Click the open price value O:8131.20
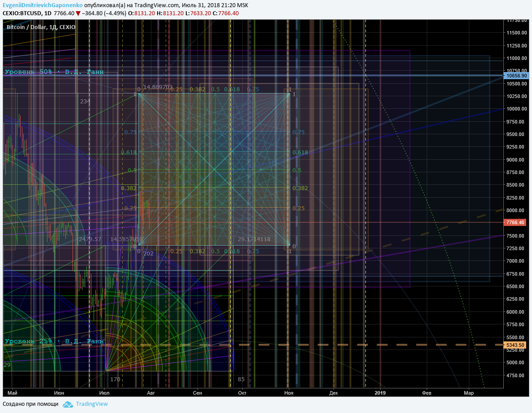 (141, 13)
